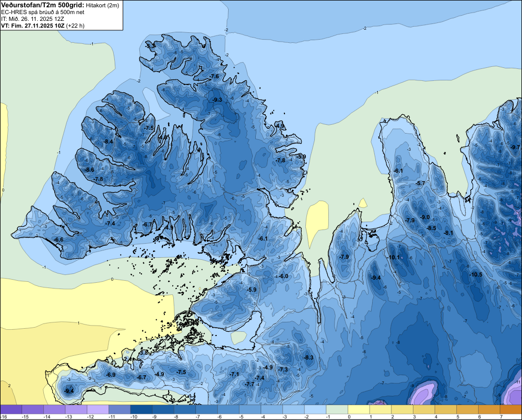Viewport: 522px width, 420px height.
Task: Click the -8.6 temperature value on the map
Action: pos(90,170)
